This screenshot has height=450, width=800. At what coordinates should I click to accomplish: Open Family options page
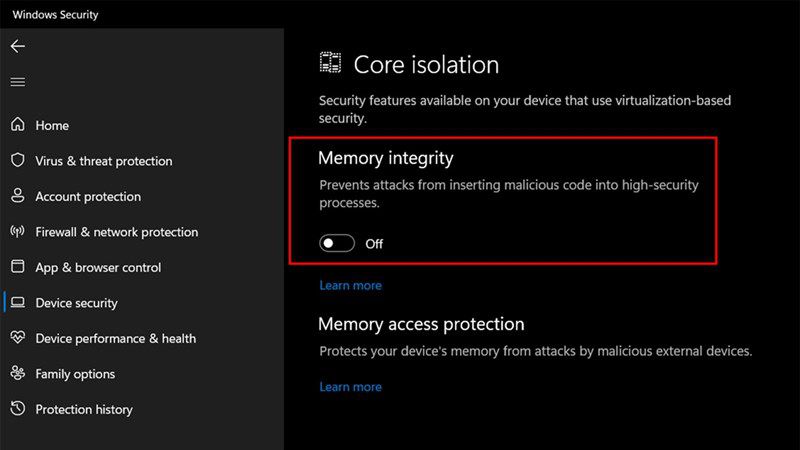[75, 374]
